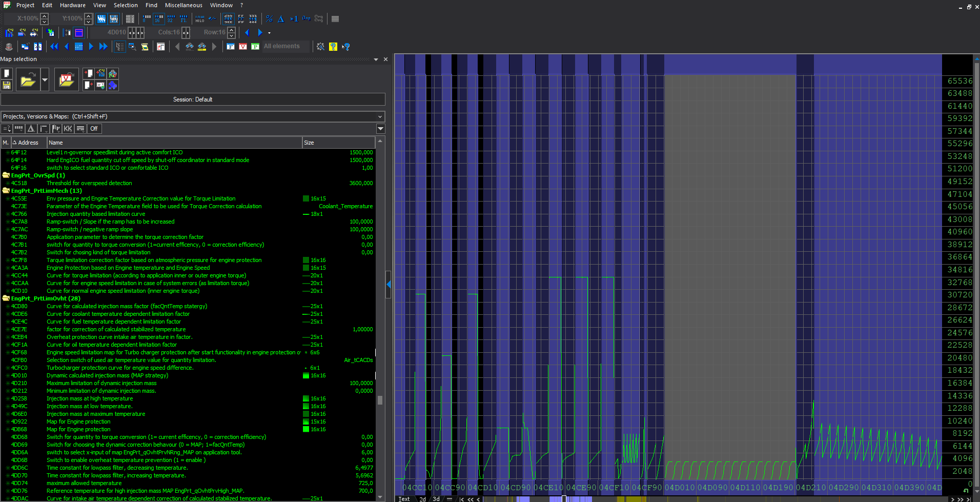The width and height of the screenshot is (980, 502).
Task: Open the Selection menu
Action: coord(126,5)
